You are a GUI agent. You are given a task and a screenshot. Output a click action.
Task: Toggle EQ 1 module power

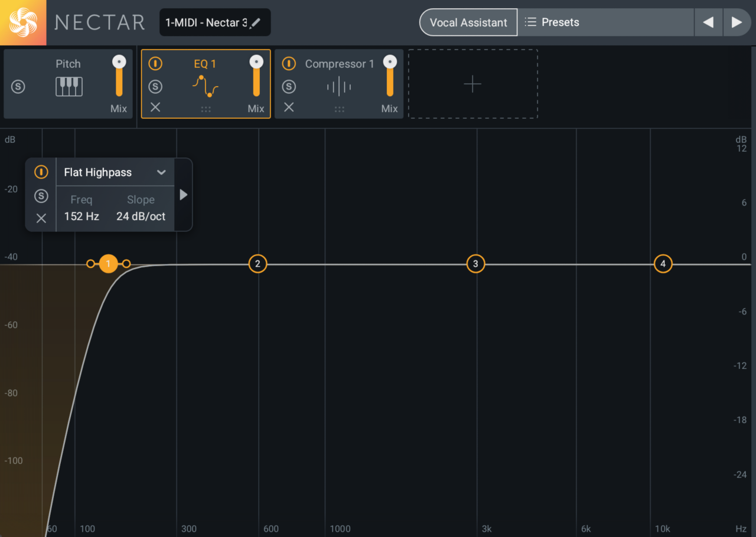pyautogui.click(x=155, y=64)
